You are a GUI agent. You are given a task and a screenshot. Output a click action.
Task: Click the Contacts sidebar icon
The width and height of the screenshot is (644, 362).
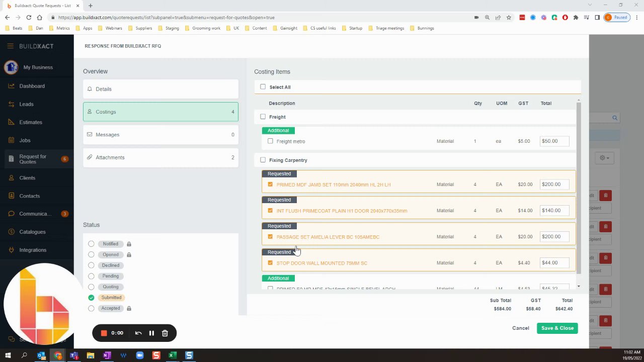tap(12, 196)
